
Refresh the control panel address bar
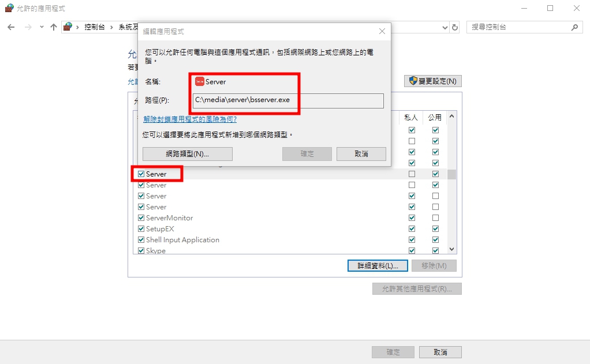[x=455, y=27]
